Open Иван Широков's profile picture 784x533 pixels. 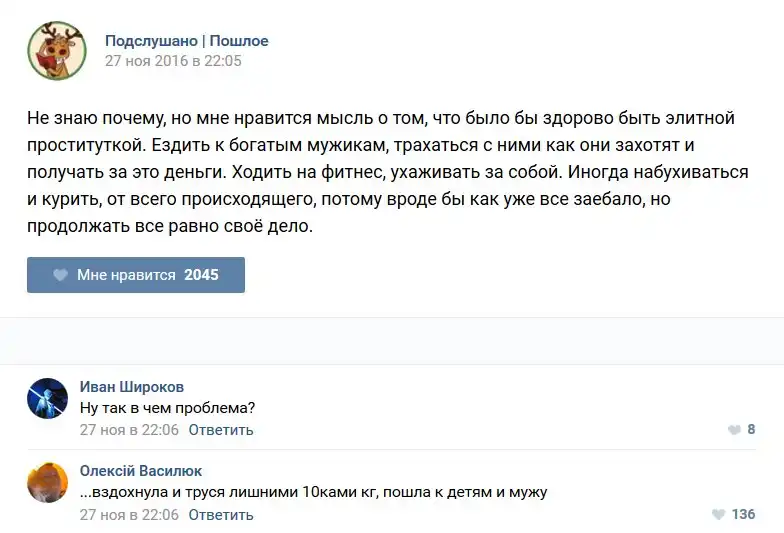[47, 398]
